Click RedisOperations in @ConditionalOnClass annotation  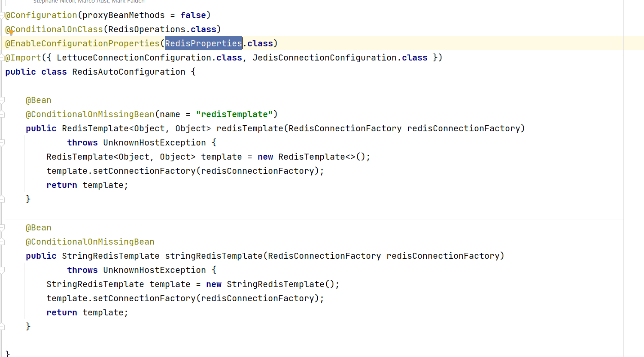tap(146, 29)
